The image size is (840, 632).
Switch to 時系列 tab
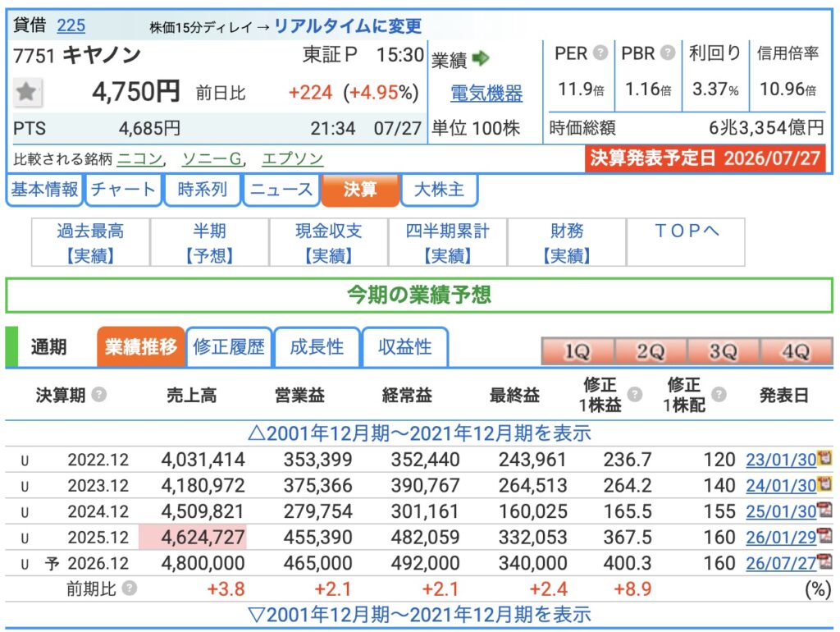(202, 190)
